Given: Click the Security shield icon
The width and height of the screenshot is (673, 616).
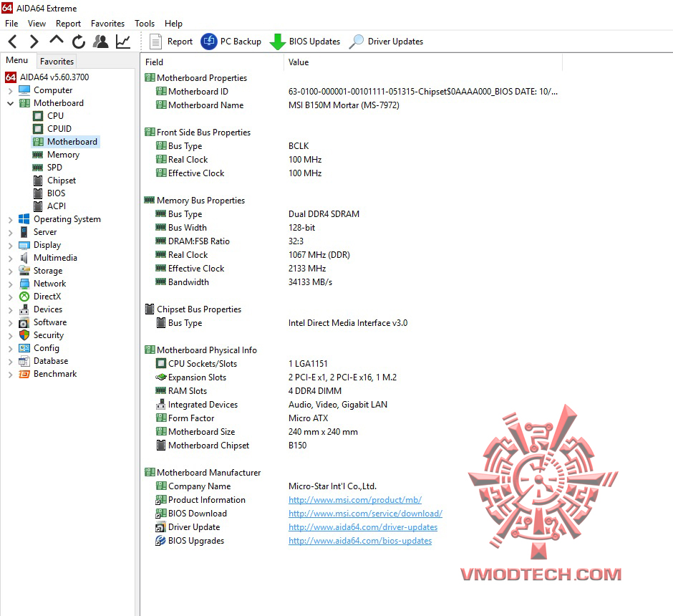Looking at the screenshot, I should pyautogui.click(x=24, y=335).
